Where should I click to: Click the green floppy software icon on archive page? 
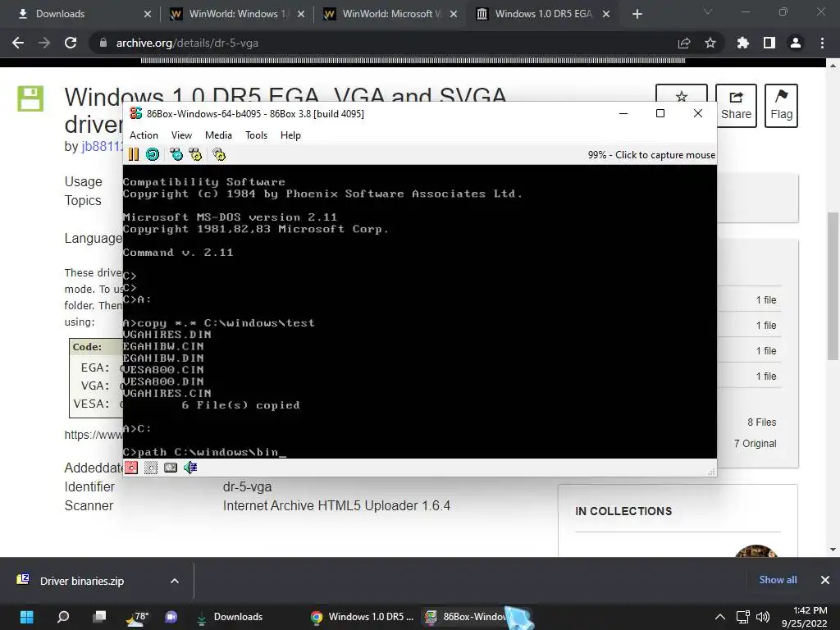30,98
